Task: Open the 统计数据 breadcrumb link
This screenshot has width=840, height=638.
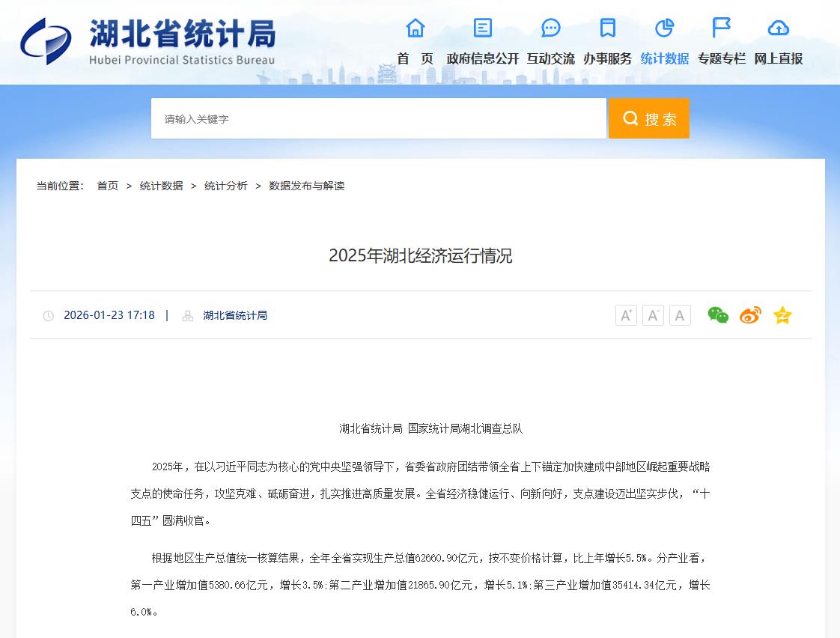Action: (161, 186)
